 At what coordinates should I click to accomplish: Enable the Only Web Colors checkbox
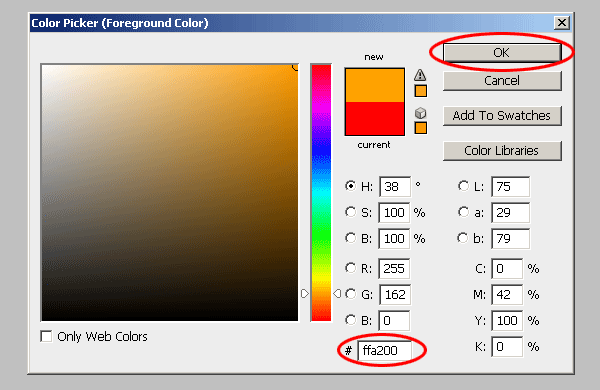(46, 336)
